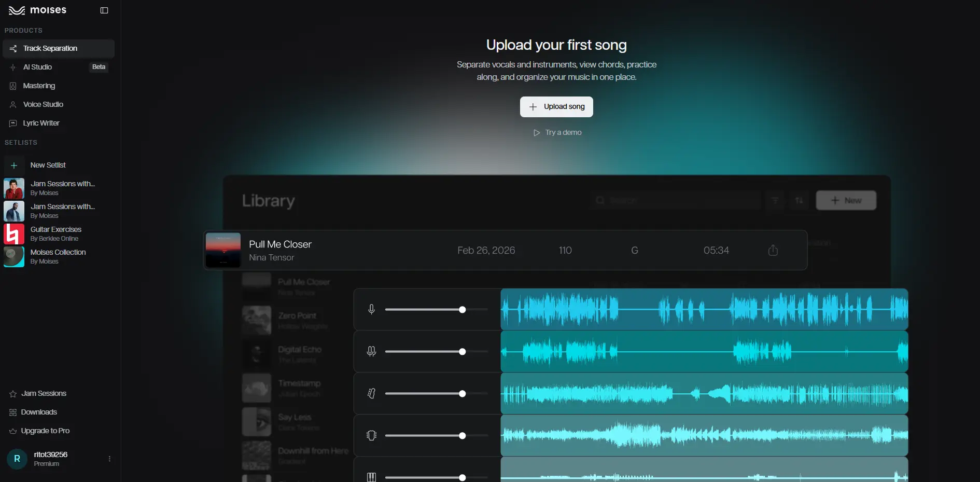
Task: Click the Library sort icon
Action: click(799, 200)
